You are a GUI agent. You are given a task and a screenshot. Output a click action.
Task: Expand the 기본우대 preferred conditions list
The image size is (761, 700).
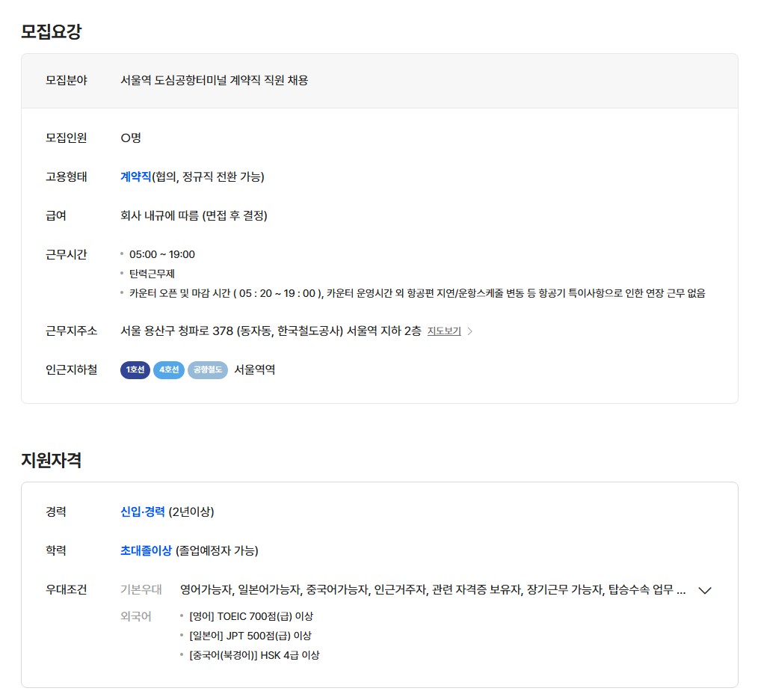click(704, 590)
